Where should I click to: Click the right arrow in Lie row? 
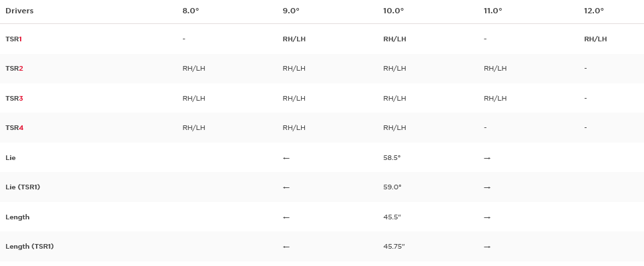[x=487, y=158]
